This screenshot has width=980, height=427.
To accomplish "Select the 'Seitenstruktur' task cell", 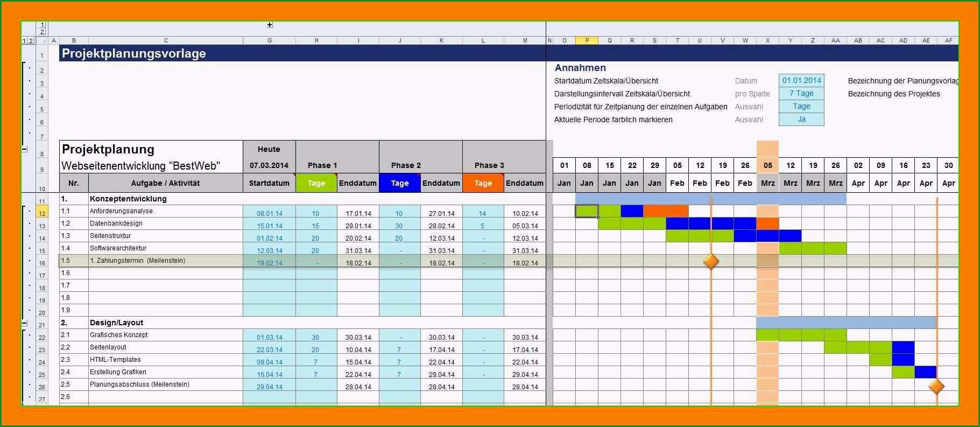I will tap(166, 236).
